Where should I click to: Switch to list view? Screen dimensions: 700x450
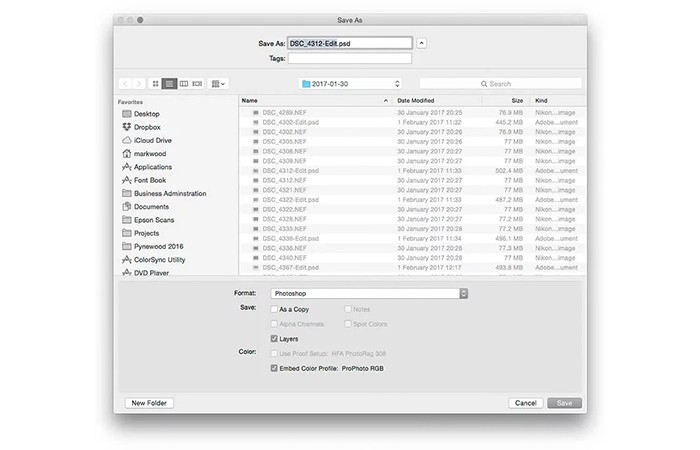point(169,83)
